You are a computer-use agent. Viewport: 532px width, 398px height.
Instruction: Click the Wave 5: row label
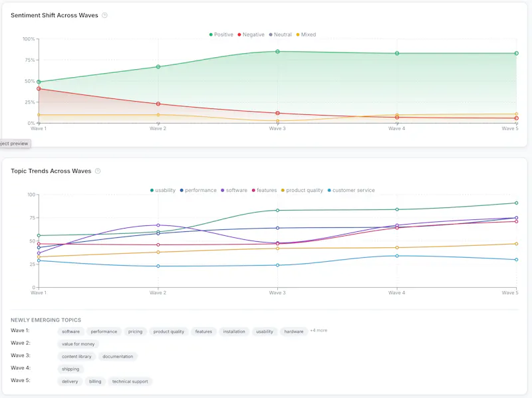click(21, 380)
